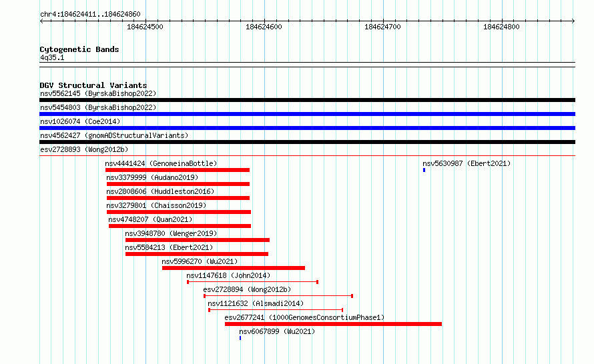
Task: Click the red bar of nsv3379999
Action: [x=178, y=184]
